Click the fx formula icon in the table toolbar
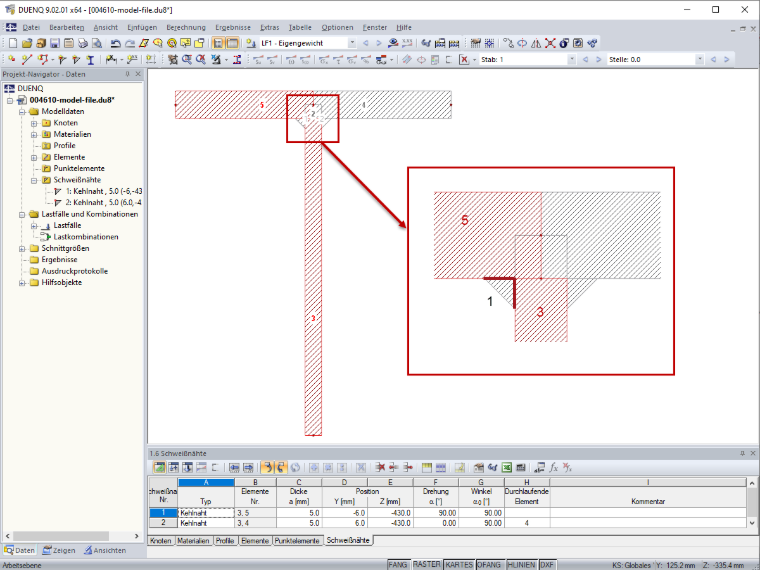The width and height of the screenshot is (760, 570). click(x=553, y=467)
